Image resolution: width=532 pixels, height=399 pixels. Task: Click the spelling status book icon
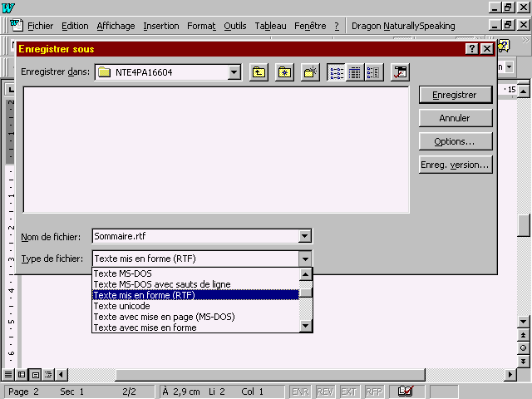click(406, 392)
